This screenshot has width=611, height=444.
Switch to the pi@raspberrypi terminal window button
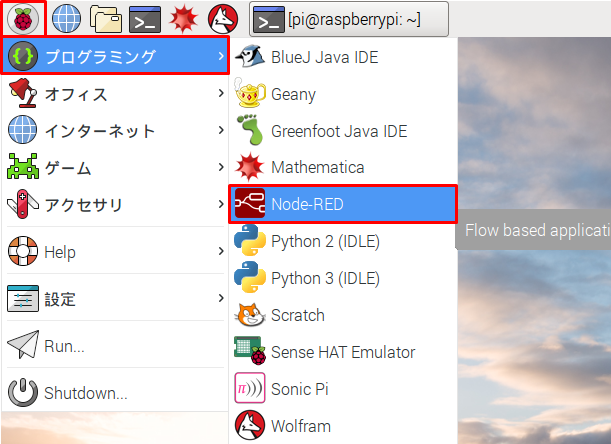click(x=349, y=19)
